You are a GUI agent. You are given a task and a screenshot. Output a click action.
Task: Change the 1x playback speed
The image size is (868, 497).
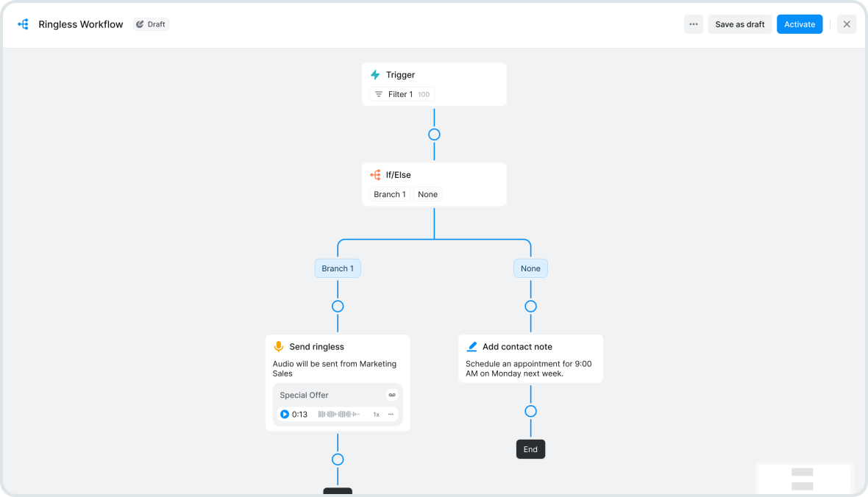click(377, 415)
